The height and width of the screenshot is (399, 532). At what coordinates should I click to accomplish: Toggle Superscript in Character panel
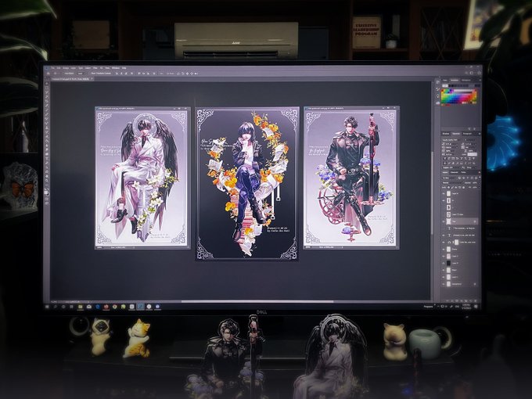[462, 159]
